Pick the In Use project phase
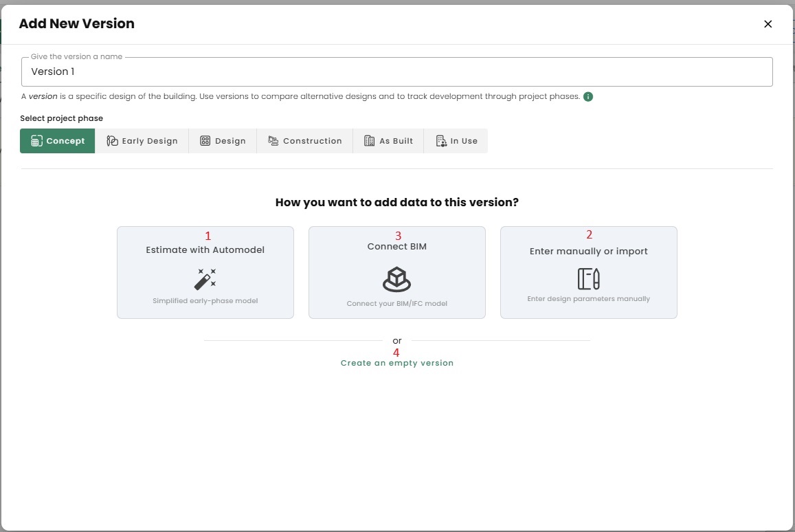 pyautogui.click(x=456, y=141)
